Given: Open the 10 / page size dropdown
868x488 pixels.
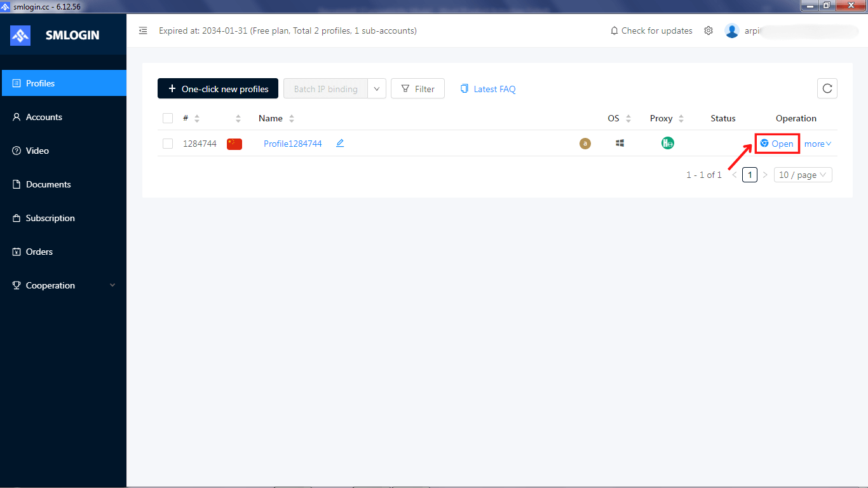Looking at the screenshot, I should [803, 175].
